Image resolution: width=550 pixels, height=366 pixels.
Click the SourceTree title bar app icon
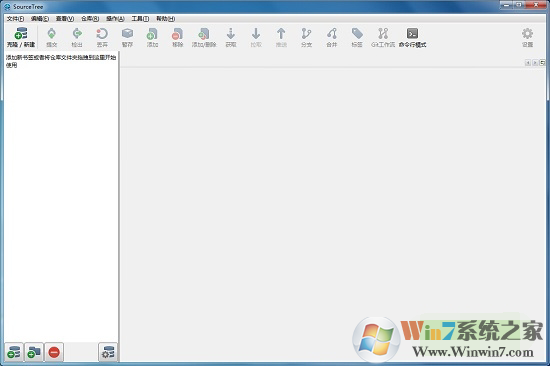coord(7,7)
